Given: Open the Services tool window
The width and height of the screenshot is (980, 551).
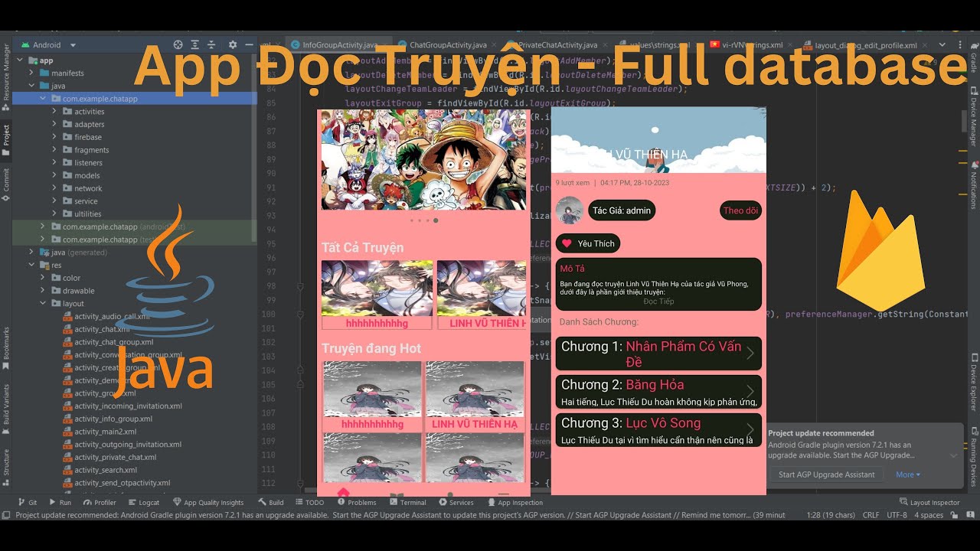Looking at the screenshot, I should tap(456, 503).
